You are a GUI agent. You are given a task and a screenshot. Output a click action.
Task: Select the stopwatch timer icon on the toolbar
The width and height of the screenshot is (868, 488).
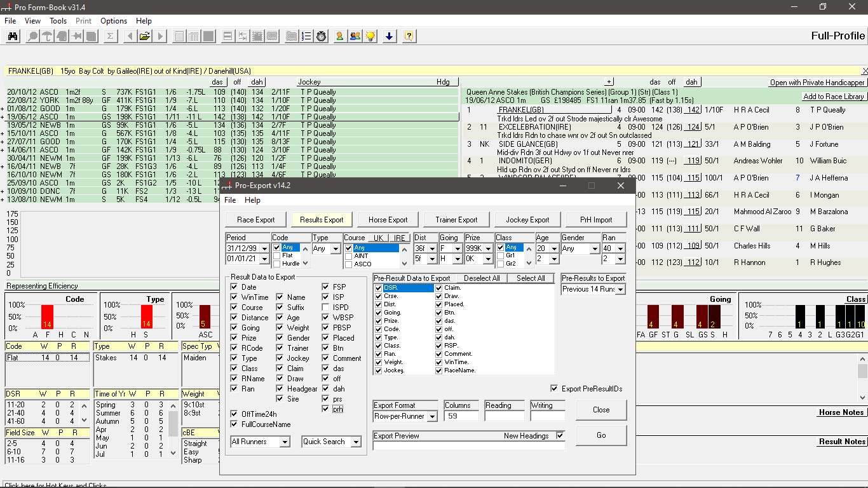coord(321,36)
